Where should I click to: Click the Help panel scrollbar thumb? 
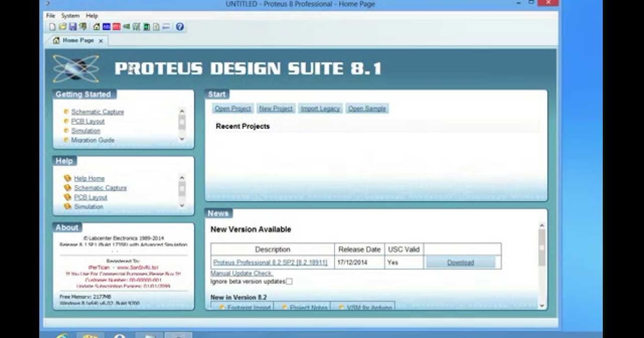[182, 188]
